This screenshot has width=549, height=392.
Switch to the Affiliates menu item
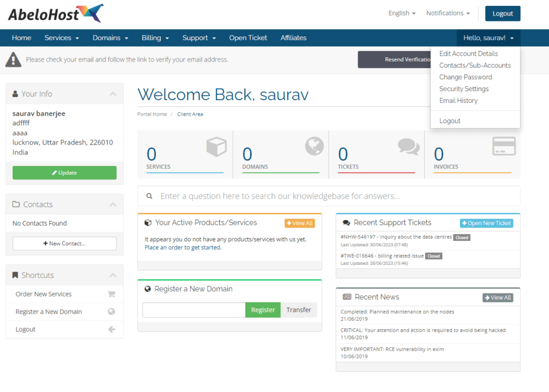pyautogui.click(x=293, y=37)
